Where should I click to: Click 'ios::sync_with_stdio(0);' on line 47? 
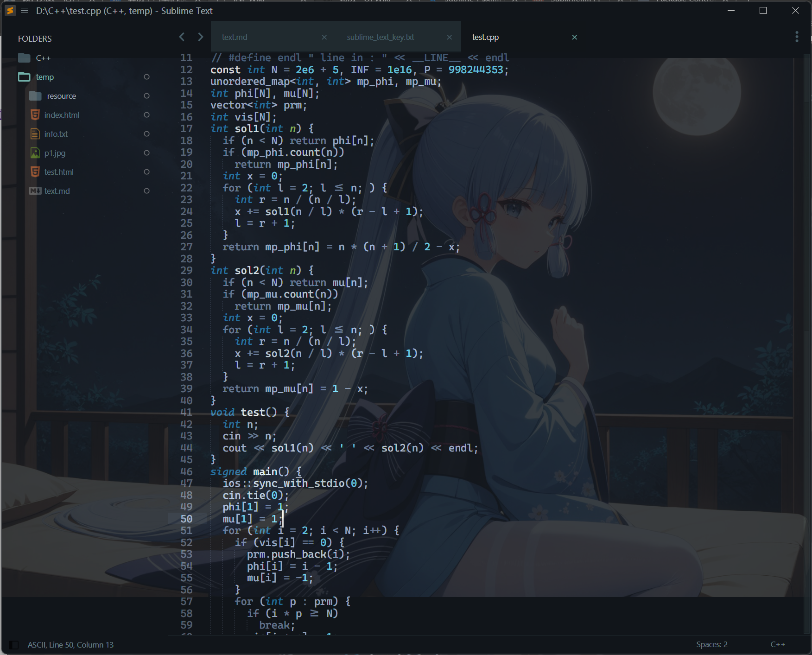(296, 483)
